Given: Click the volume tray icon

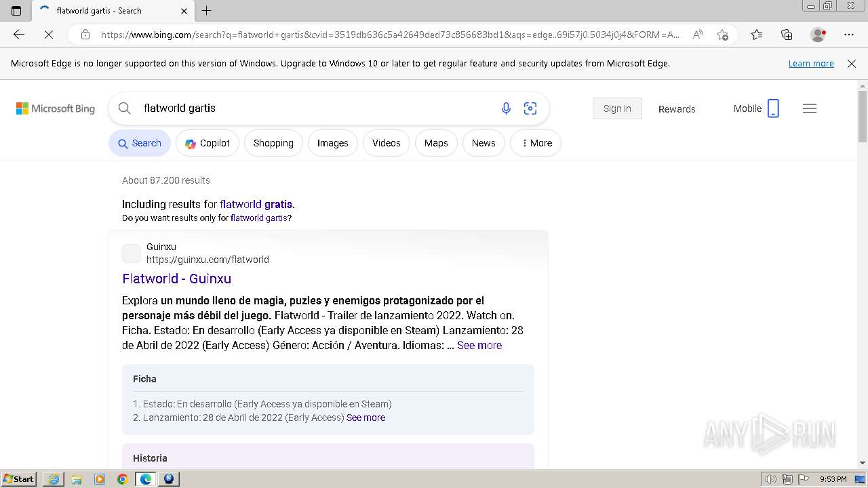Looking at the screenshot, I should [771, 479].
